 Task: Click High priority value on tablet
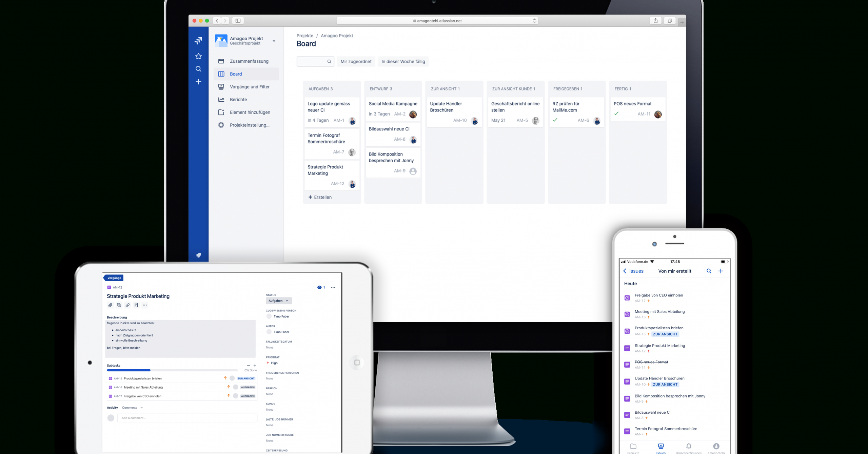tap(272, 363)
